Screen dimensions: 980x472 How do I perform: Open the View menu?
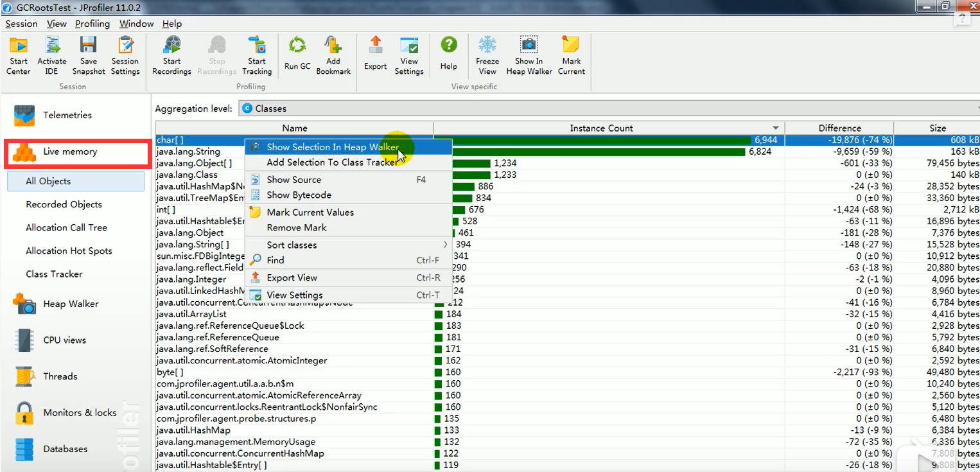(57, 24)
